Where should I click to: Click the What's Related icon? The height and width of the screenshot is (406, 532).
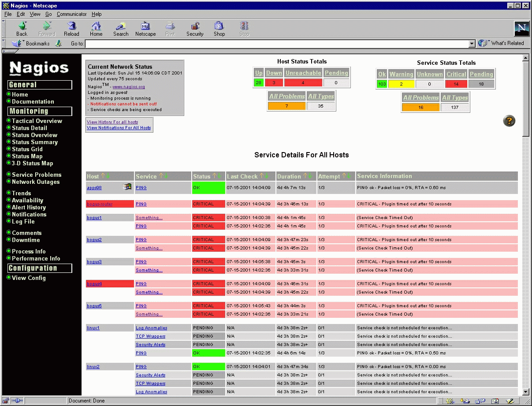point(483,43)
